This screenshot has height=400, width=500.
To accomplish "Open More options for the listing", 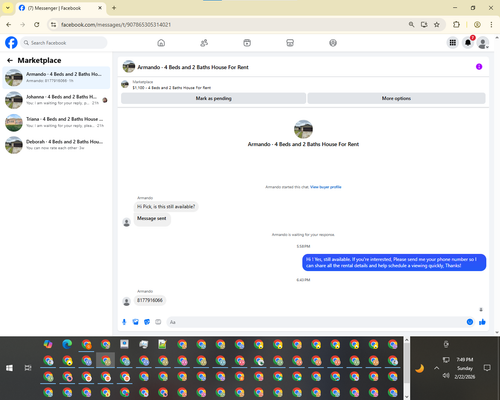I will point(396,98).
